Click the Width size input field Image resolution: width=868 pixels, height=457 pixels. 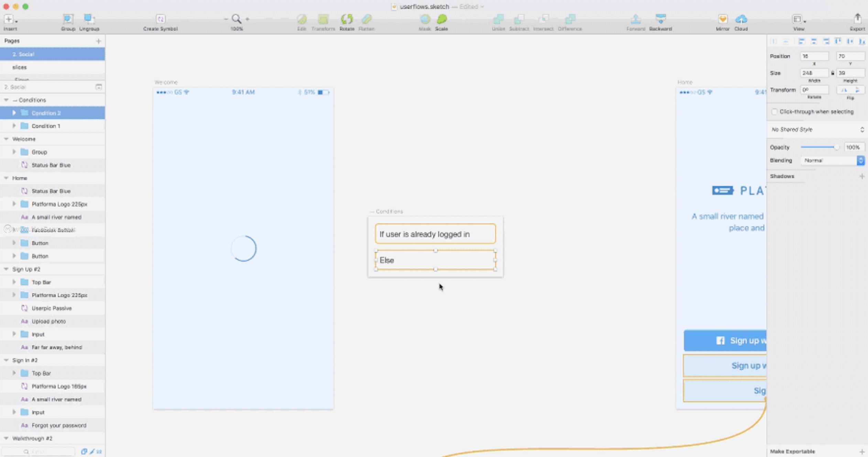[x=814, y=73]
